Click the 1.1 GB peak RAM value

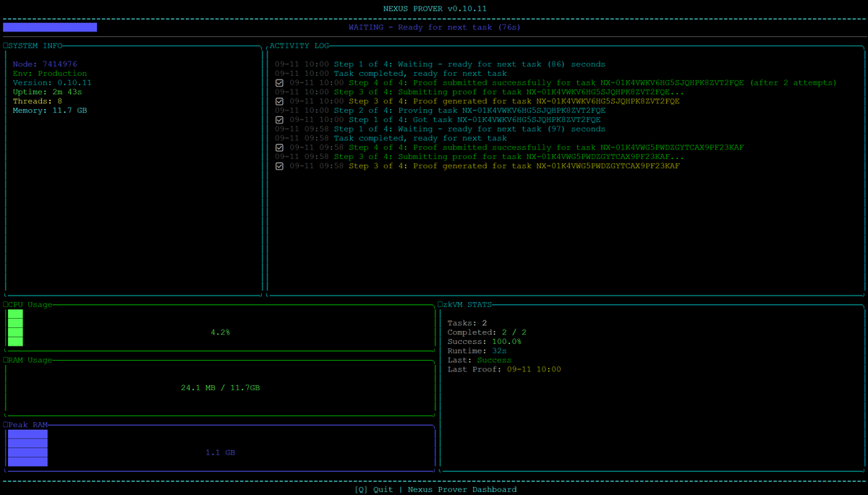[220, 452]
